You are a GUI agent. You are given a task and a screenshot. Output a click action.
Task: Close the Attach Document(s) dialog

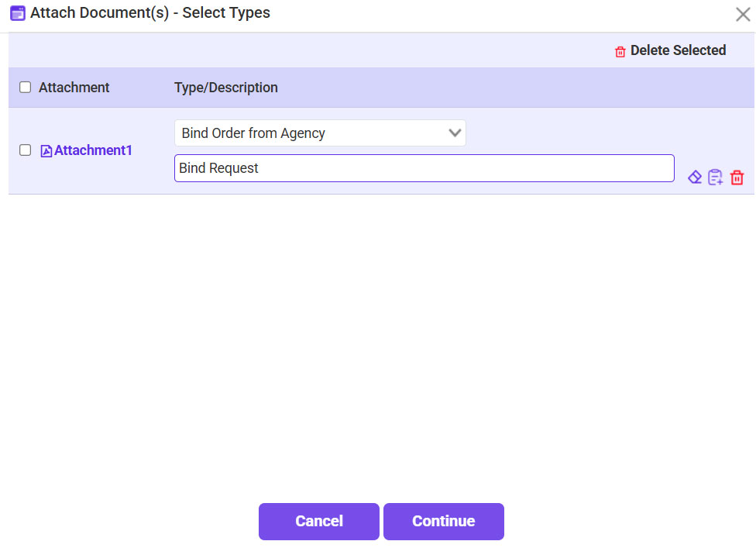[x=742, y=14]
